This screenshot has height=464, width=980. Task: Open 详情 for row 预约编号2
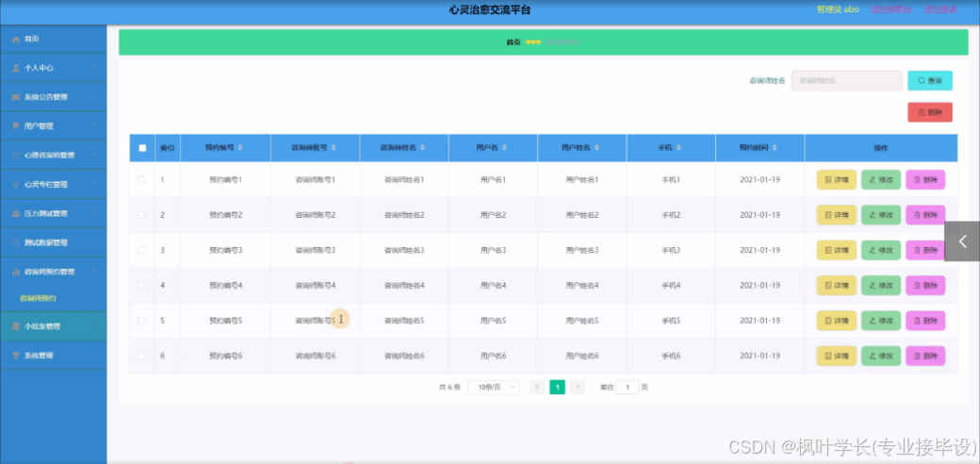836,215
